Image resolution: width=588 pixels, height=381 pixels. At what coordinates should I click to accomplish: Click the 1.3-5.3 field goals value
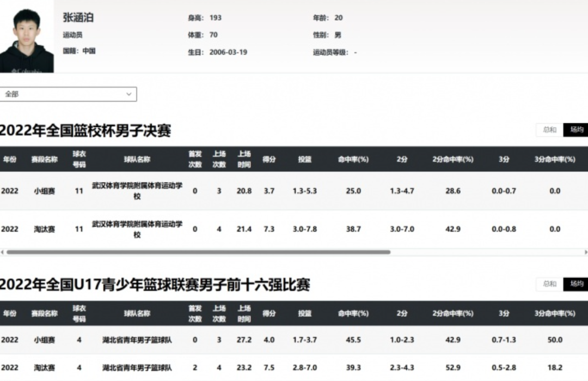point(304,191)
